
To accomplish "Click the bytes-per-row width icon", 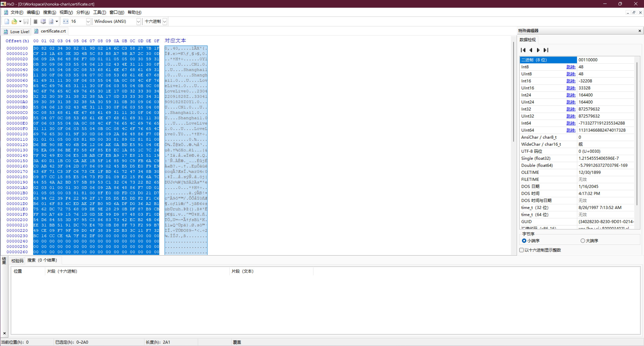I will (x=66, y=21).
